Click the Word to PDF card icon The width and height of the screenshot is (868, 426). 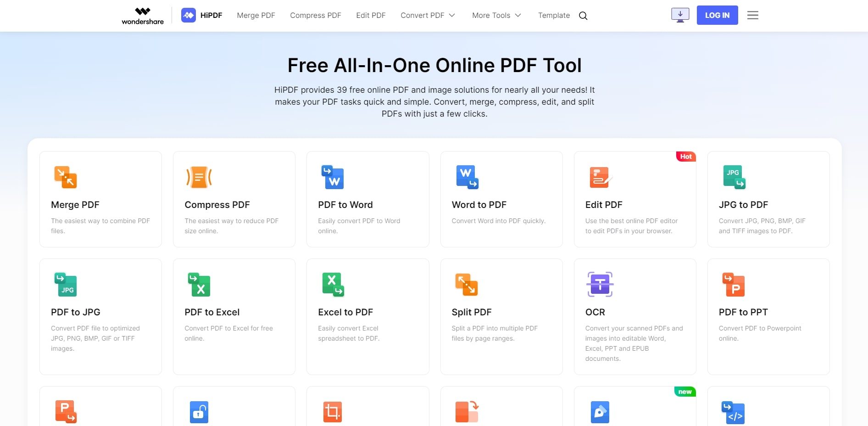[x=467, y=177]
